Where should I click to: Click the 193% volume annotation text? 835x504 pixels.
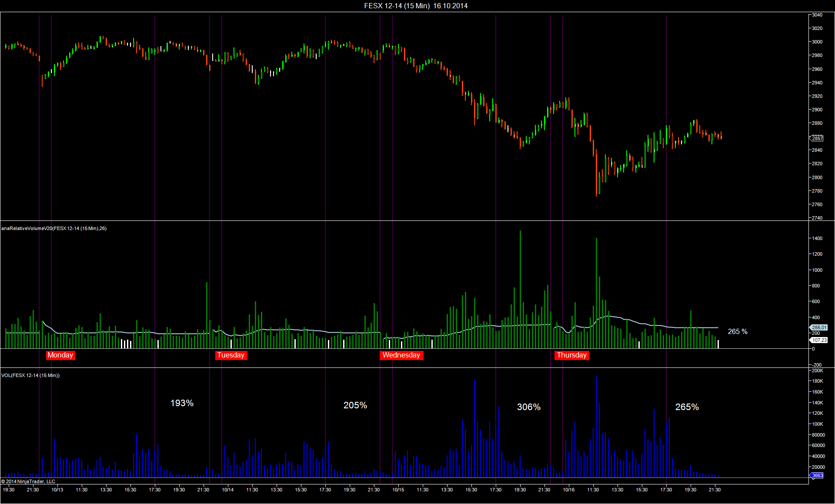click(182, 403)
